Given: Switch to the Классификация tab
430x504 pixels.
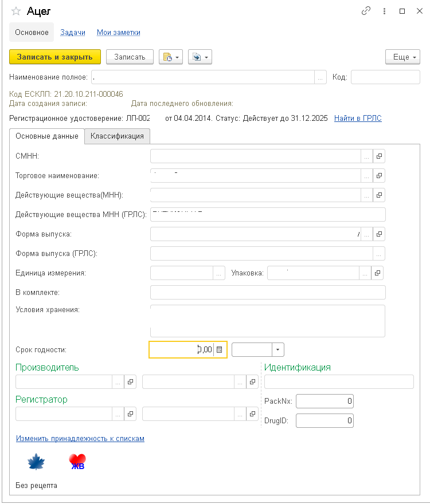Looking at the screenshot, I should click(118, 136).
